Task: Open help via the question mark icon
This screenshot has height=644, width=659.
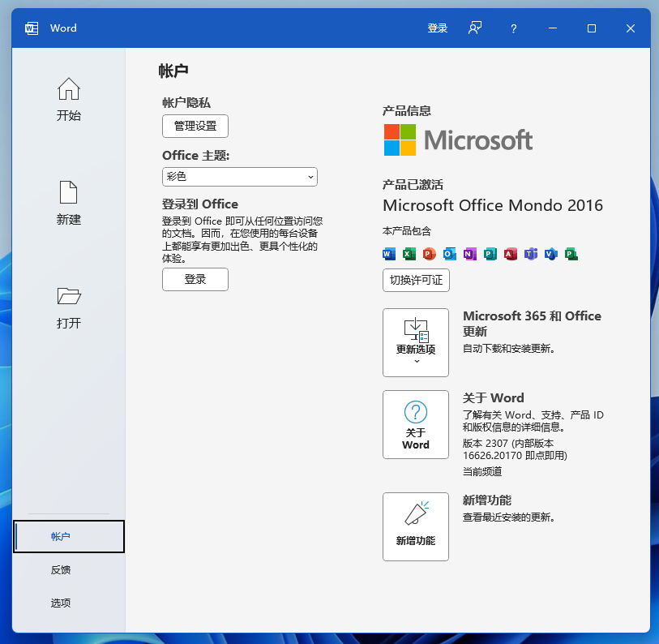Action: pyautogui.click(x=514, y=28)
